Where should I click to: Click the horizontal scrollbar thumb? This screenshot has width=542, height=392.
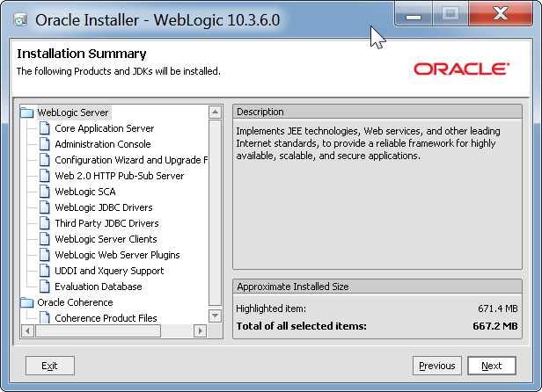tap(99, 330)
